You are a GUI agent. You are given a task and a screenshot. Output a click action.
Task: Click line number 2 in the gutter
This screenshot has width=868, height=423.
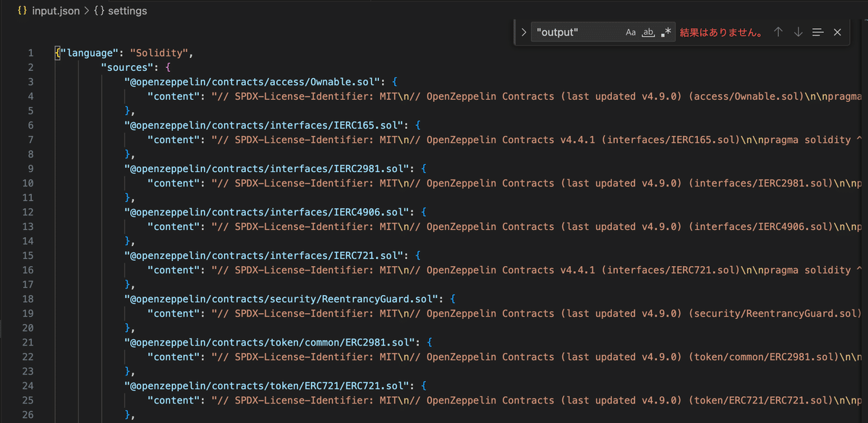point(30,67)
